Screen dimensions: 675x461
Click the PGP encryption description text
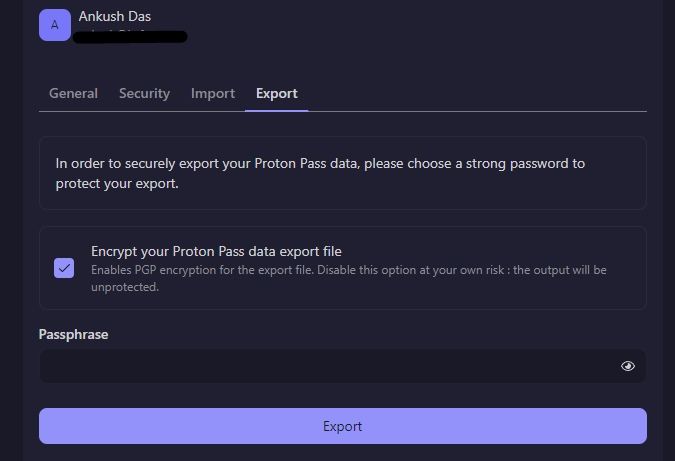(349, 278)
